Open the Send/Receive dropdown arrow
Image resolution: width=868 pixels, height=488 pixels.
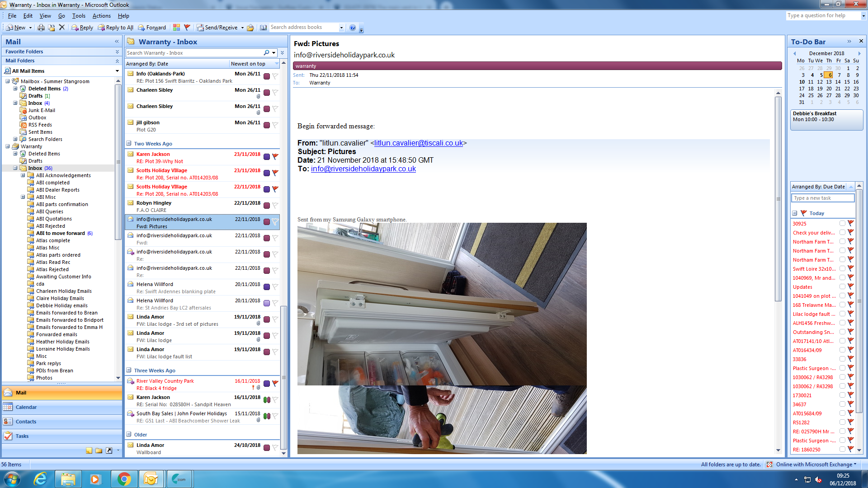pos(242,28)
